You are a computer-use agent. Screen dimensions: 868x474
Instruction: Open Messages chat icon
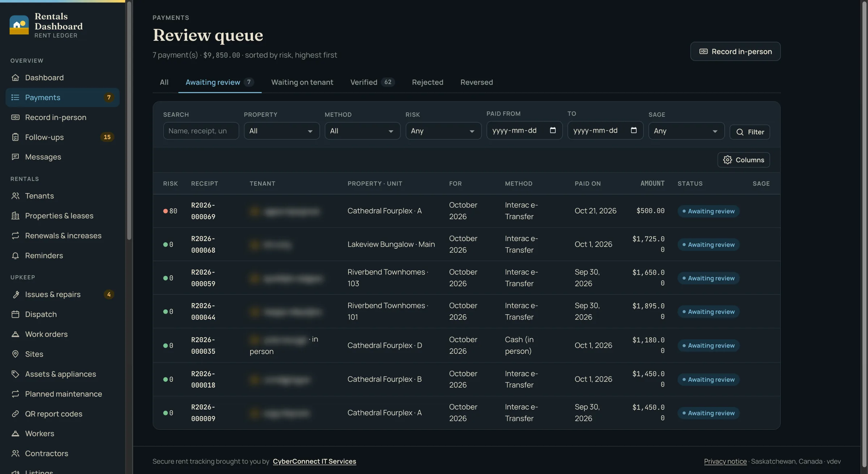click(15, 157)
